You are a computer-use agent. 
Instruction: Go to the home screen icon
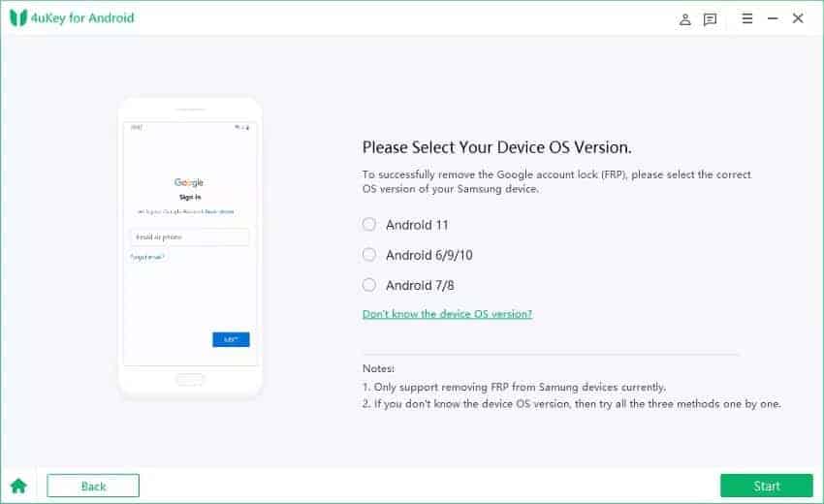click(x=18, y=486)
